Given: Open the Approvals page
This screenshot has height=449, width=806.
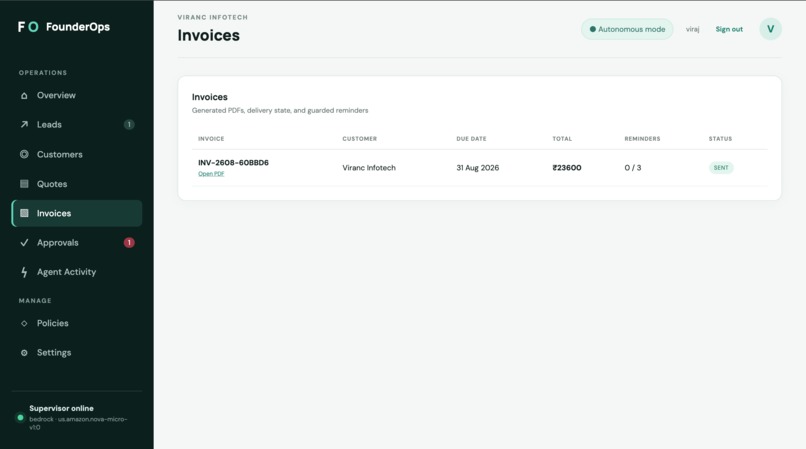Looking at the screenshot, I should [77, 243].
